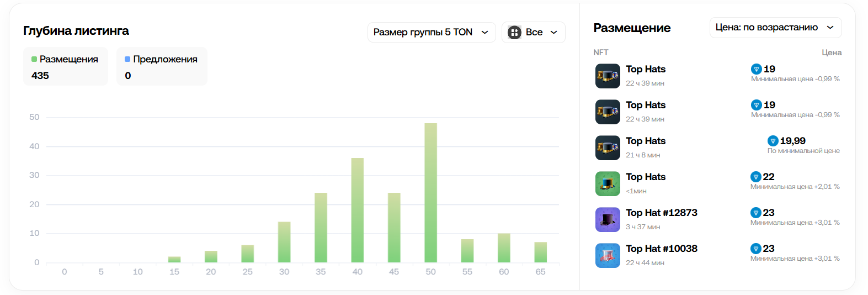Viewport: 868px width, 295px height.
Task: Click the blue Предложения legend square
Action: pyautogui.click(x=127, y=59)
